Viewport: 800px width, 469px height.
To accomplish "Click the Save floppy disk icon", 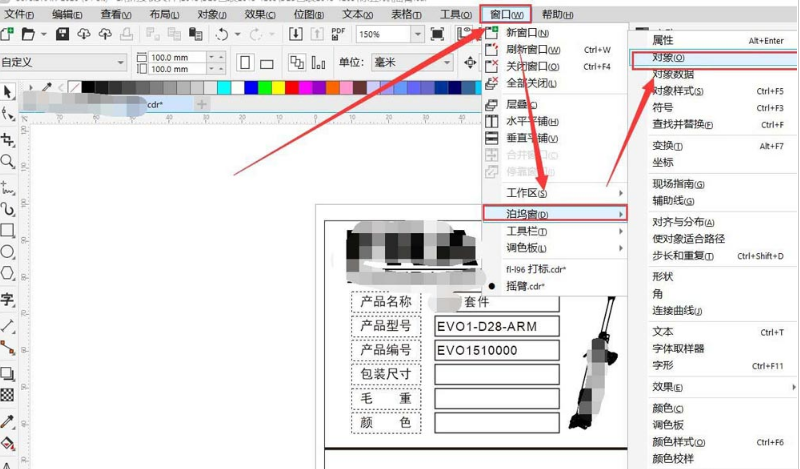I will (x=62, y=34).
